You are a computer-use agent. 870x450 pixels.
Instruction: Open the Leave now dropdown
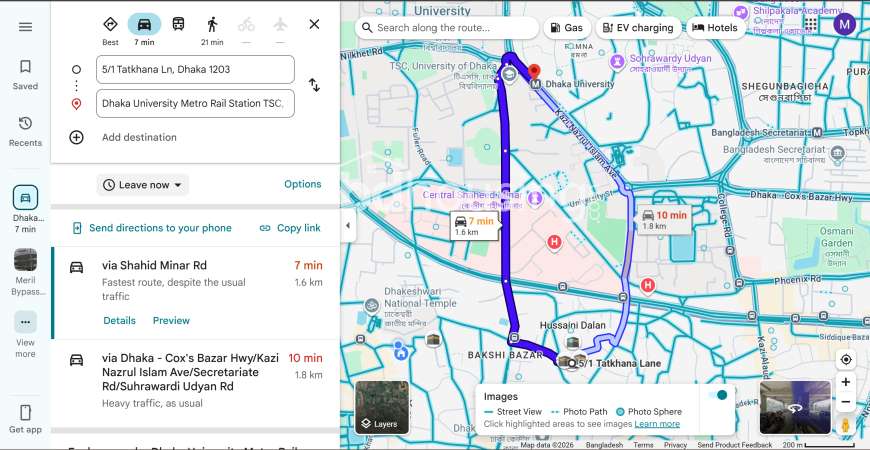pyautogui.click(x=143, y=185)
